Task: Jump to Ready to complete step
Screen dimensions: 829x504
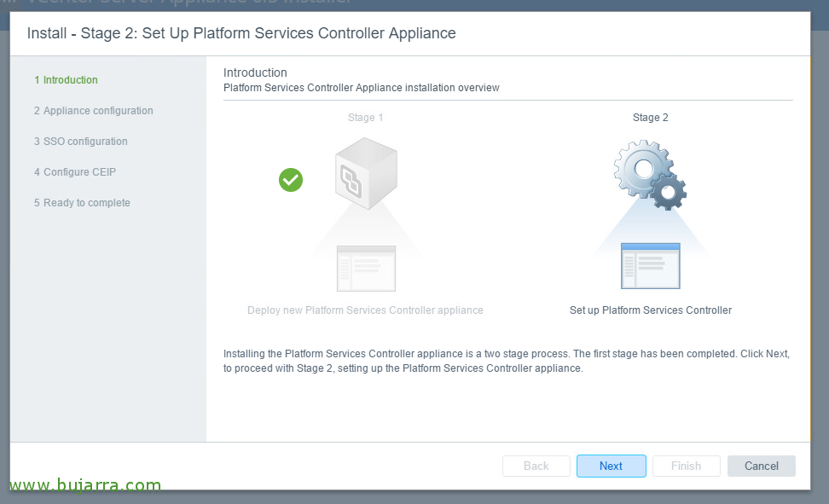Action: (82, 203)
